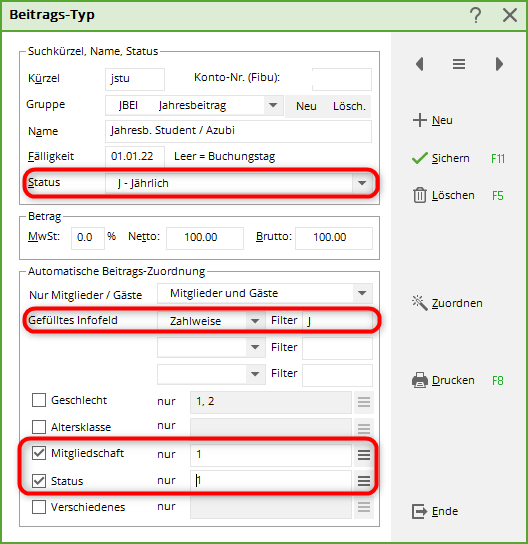Click the Neu button next to Gruppe
The width and height of the screenshot is (528, 544).
306,106
